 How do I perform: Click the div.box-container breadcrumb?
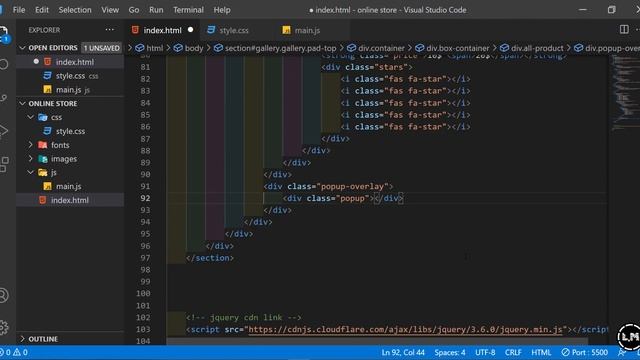coord(458,48)
